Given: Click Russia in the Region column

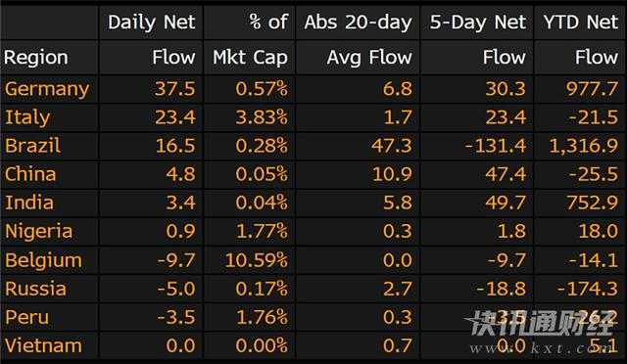Looking at the screenshot, I should (x=35, y=289).
